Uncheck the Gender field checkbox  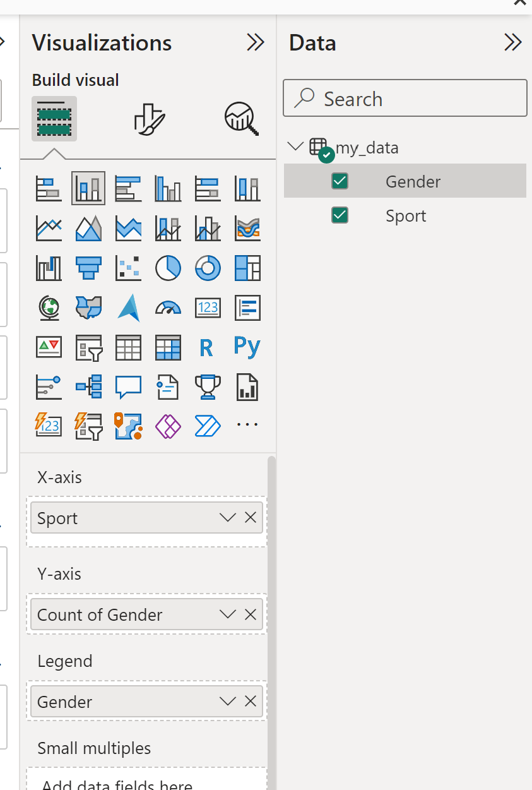coord(340,181)
